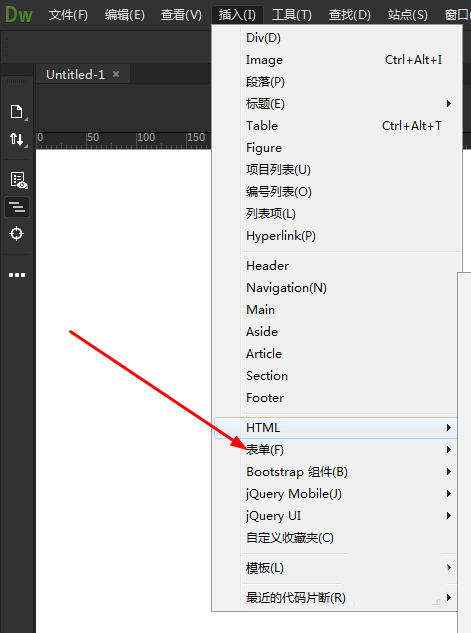Expand the HTML submenu
Viewport: 471px width, 633px height.
click(335, 428)
